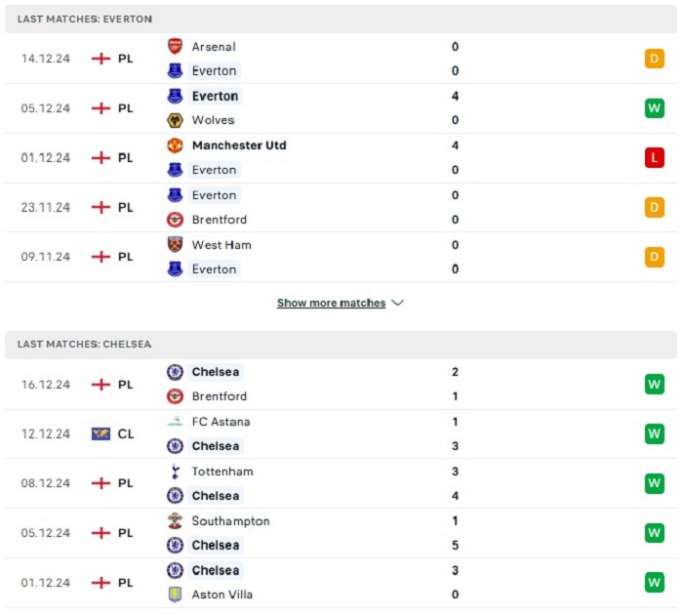Open Show more matches link

331,303
